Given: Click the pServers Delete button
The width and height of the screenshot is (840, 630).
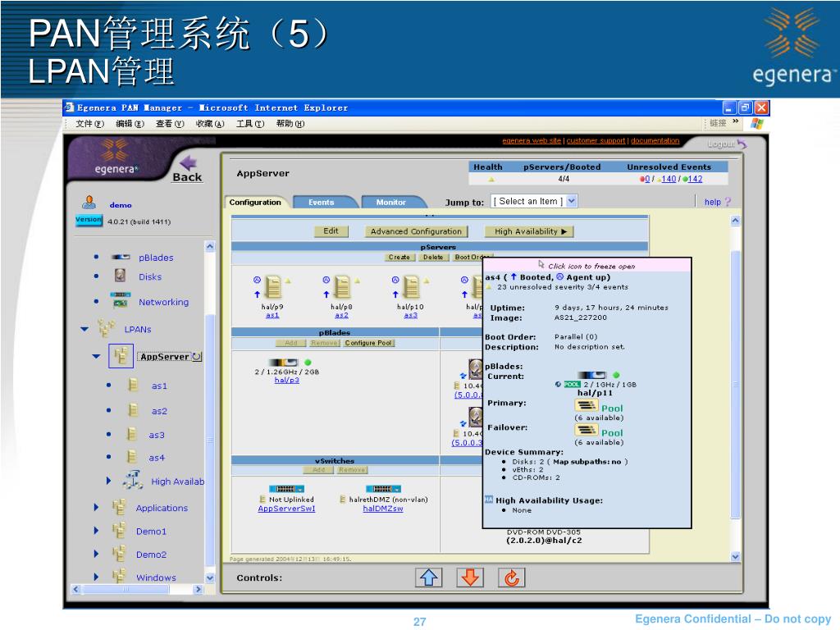Looking at the screenshot, I should [x=433, y=257].
